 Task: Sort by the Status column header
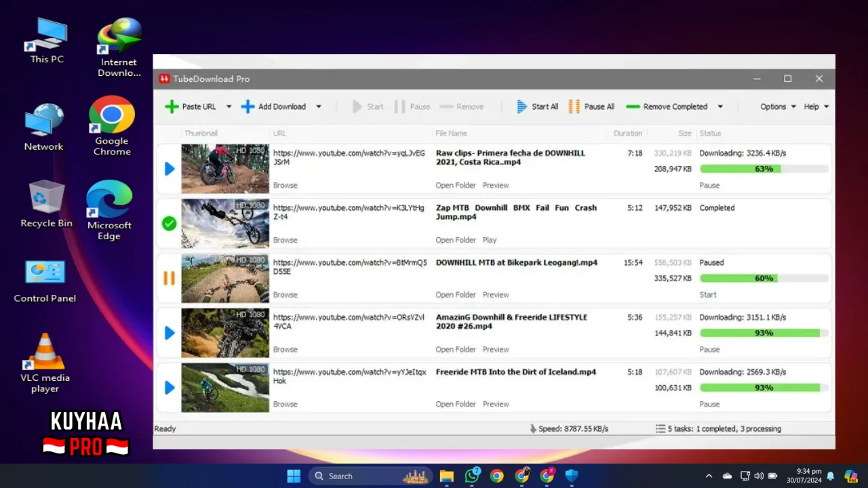(x=710, y=134)
